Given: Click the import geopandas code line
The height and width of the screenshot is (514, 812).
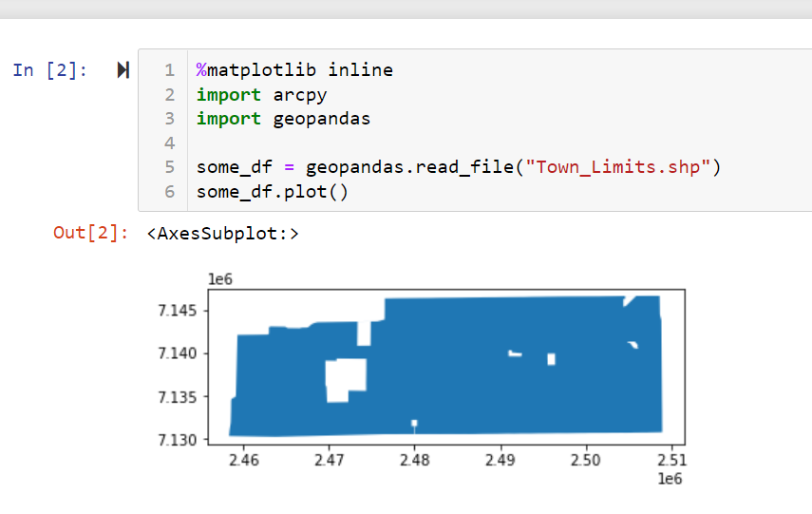Looking at the screenshot, I should click(283, 119).
